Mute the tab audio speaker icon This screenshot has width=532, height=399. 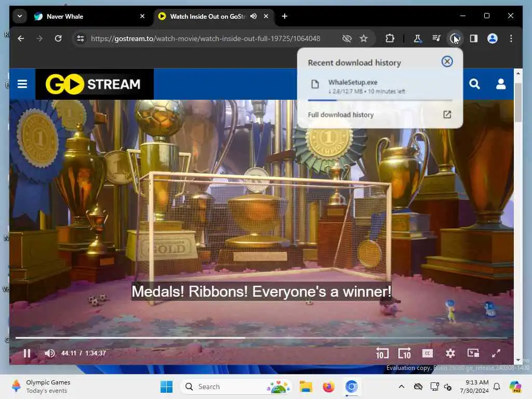(x=254, y=16)
